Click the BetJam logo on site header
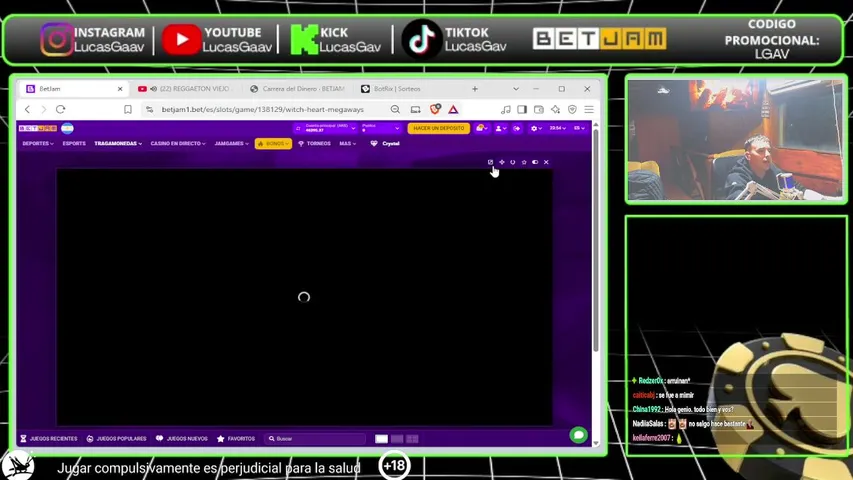853x480 pixels. [38, 128]
